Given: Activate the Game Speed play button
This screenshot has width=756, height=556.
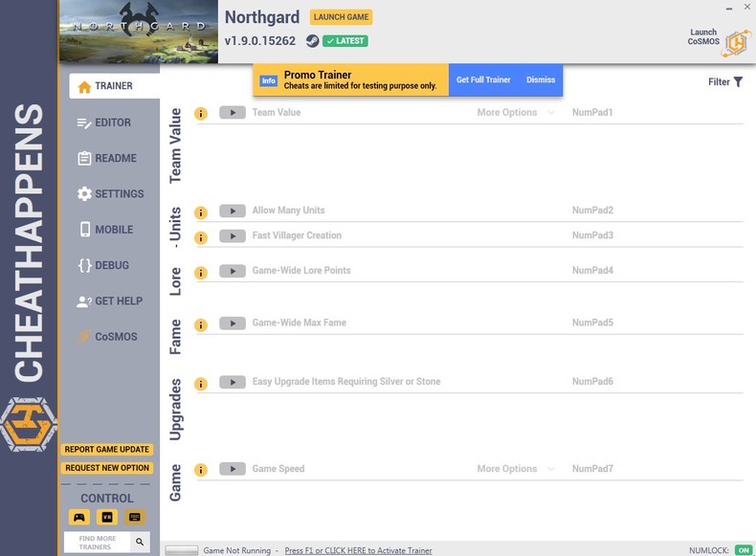Looking at the screenshot, I should click(x=233, y=468).
